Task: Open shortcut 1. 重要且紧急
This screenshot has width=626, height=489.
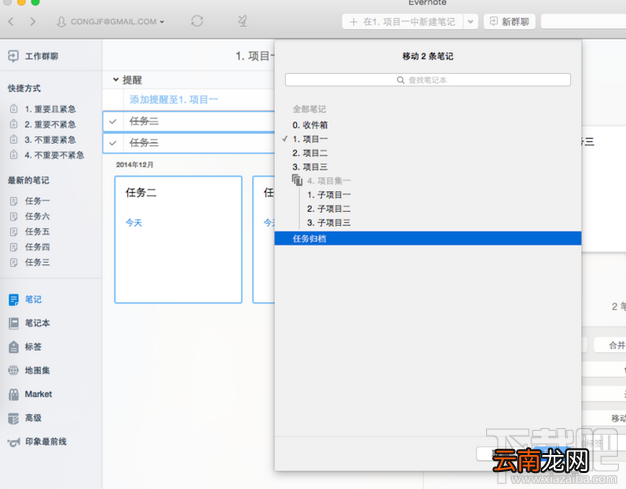Action: (x=43, y=109)
